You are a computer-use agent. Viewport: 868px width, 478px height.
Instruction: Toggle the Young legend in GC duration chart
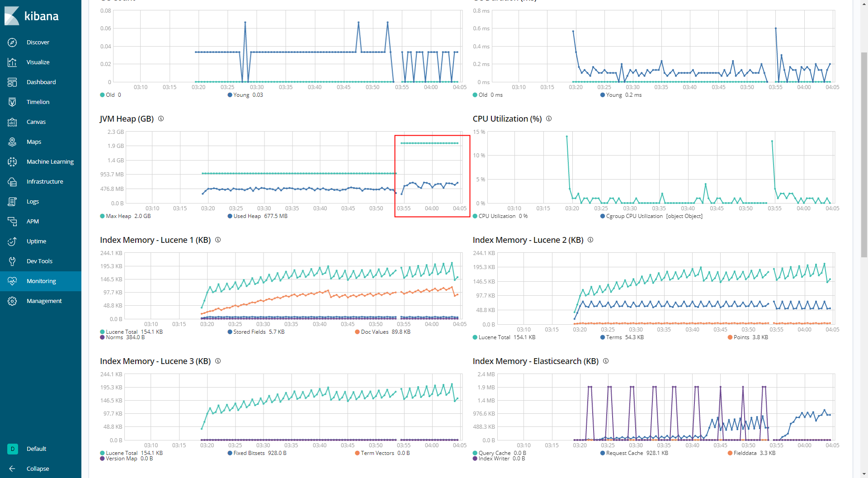click(x=621, y=95)
